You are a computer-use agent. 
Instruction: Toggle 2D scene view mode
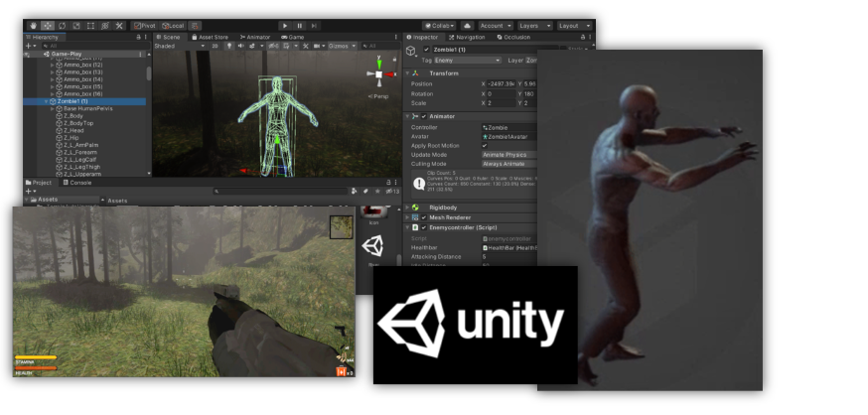pyautogui.click(x=215, y=46)
